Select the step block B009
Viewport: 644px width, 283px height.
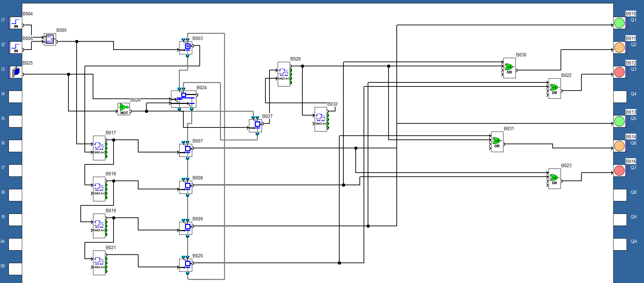186,228
